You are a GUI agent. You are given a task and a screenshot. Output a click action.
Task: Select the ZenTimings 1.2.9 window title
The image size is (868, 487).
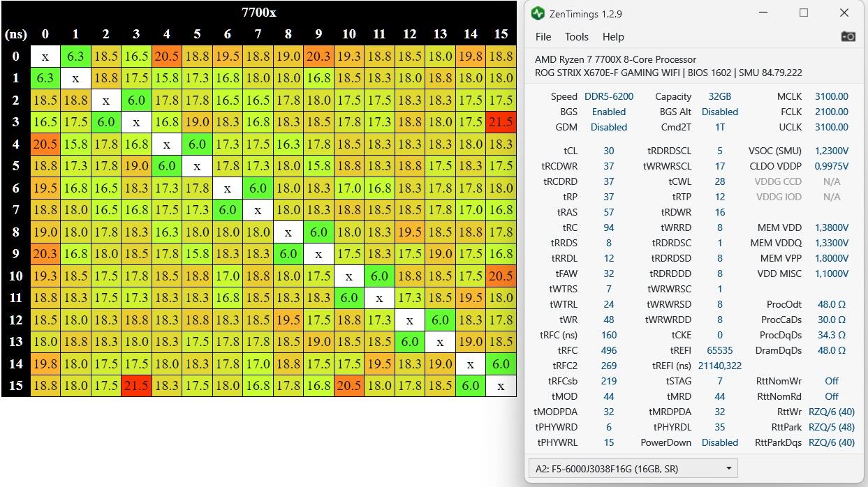point(587,13)
